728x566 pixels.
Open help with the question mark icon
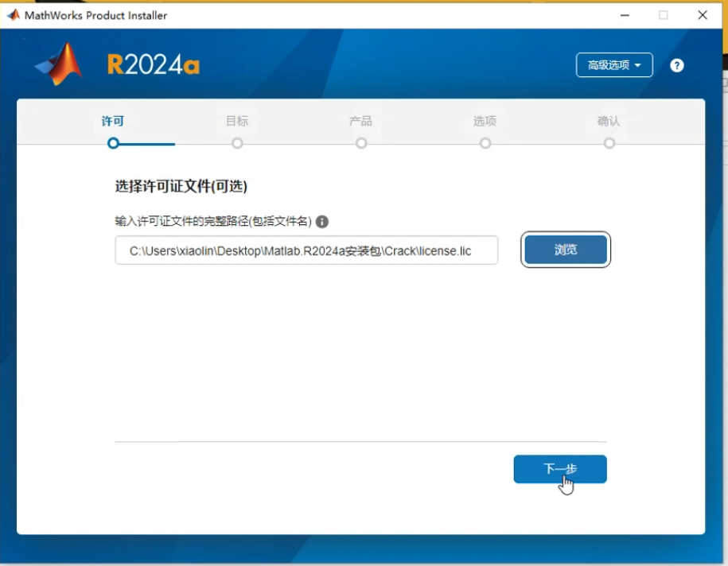pos(677,65)
